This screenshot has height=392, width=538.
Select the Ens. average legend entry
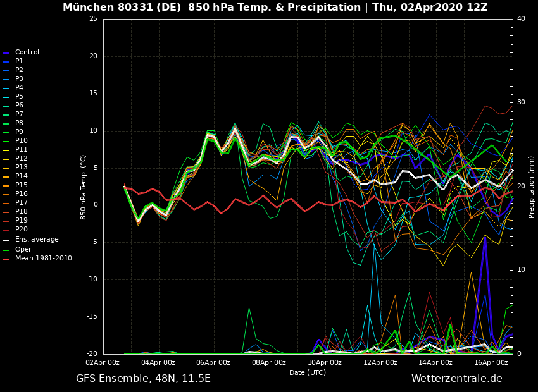pos(37,240)
